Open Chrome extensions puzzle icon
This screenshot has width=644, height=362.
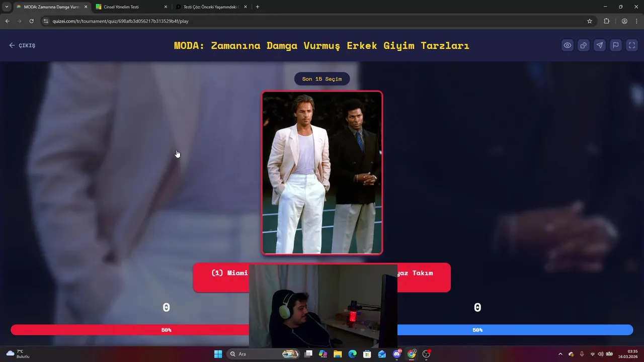pyautogui.click(x=606, y=21)
